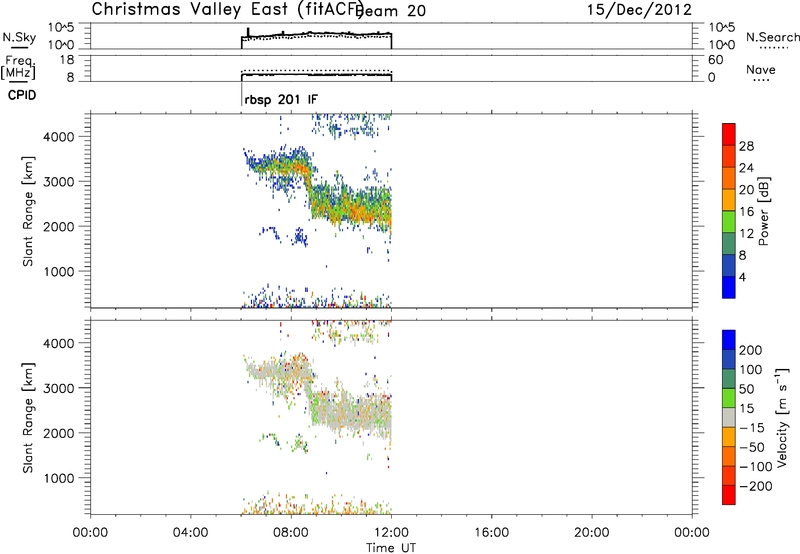
Task: Click the '60' Nave axis tick label
Action: coord(715,60)
